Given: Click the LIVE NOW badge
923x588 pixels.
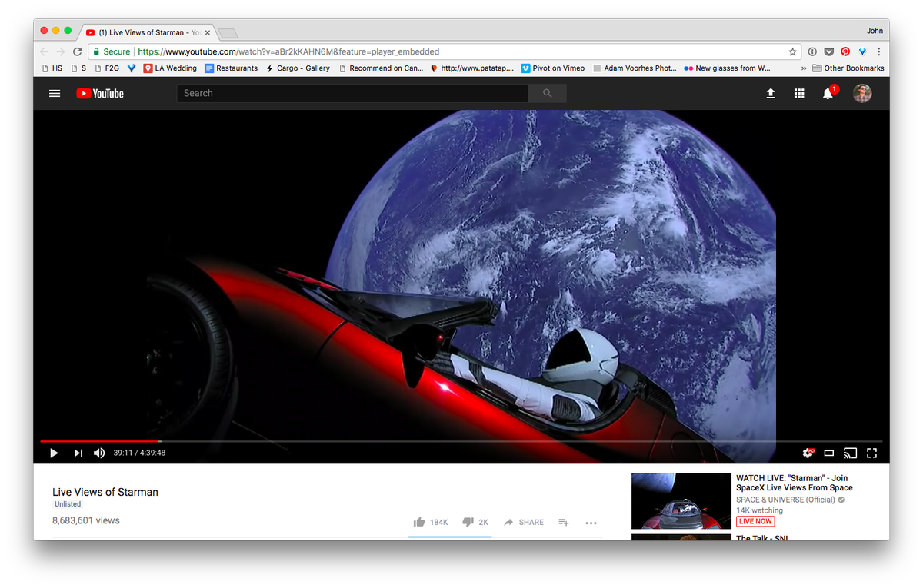Looking at the screenshot, I should [x=755, y=521].
